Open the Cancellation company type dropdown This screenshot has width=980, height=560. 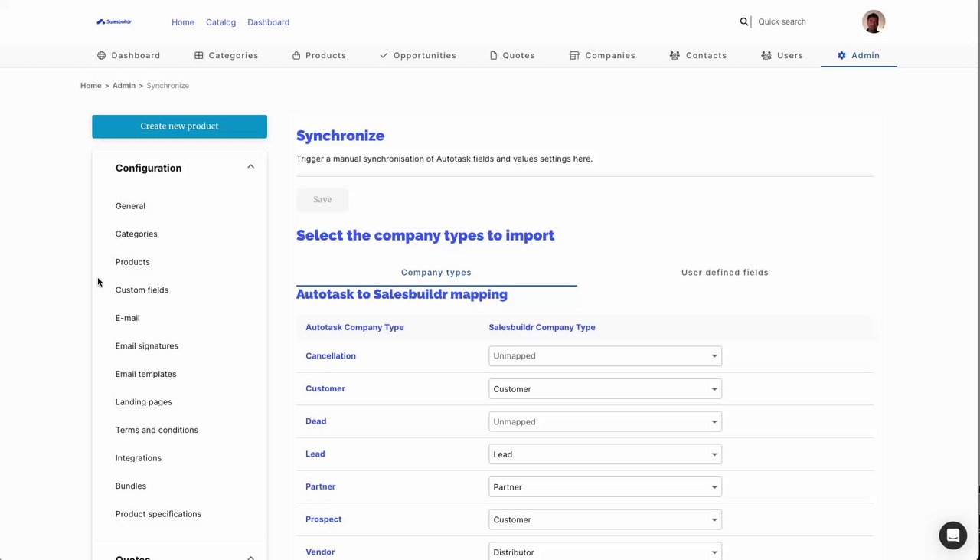[605, 356]
